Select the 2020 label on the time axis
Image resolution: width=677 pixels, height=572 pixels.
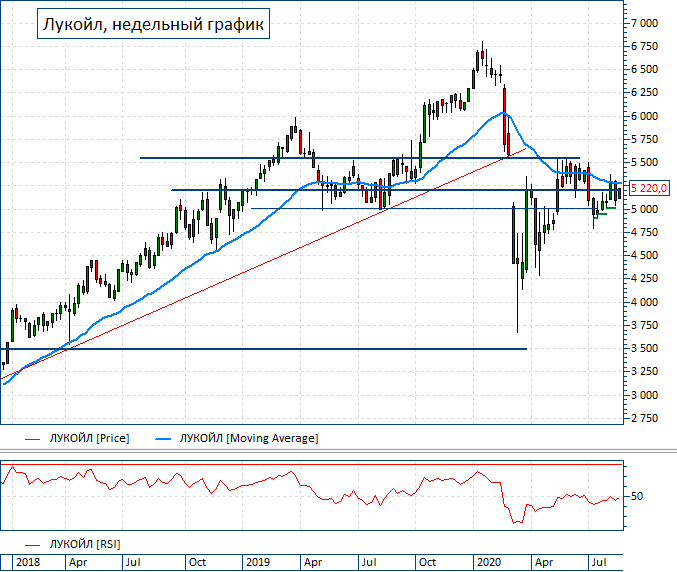[489, 563]
